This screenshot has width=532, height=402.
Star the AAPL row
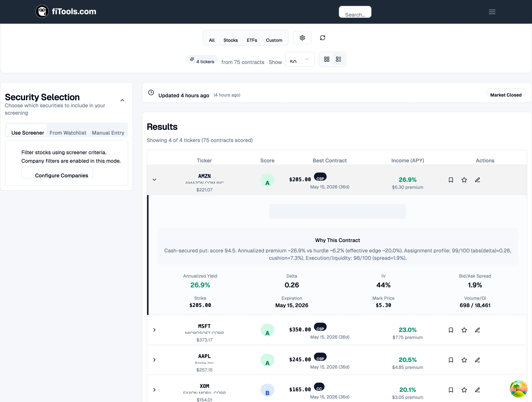[464, 360]
